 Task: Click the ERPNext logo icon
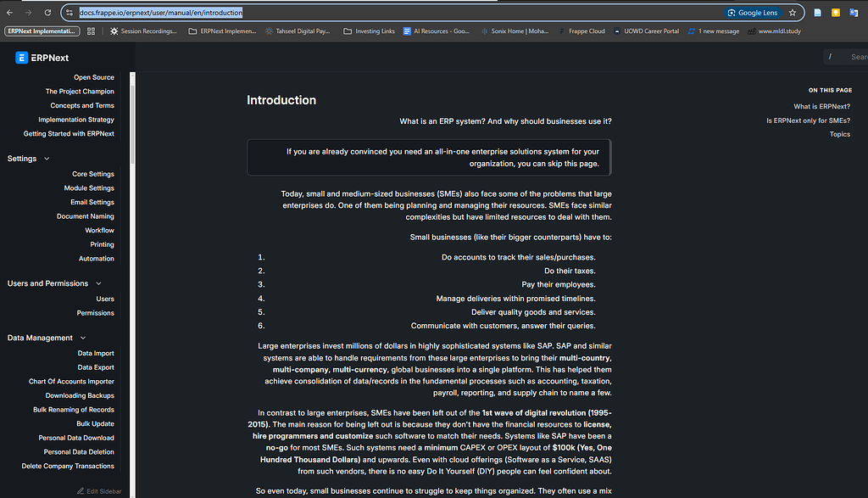(x=22, y=58)
